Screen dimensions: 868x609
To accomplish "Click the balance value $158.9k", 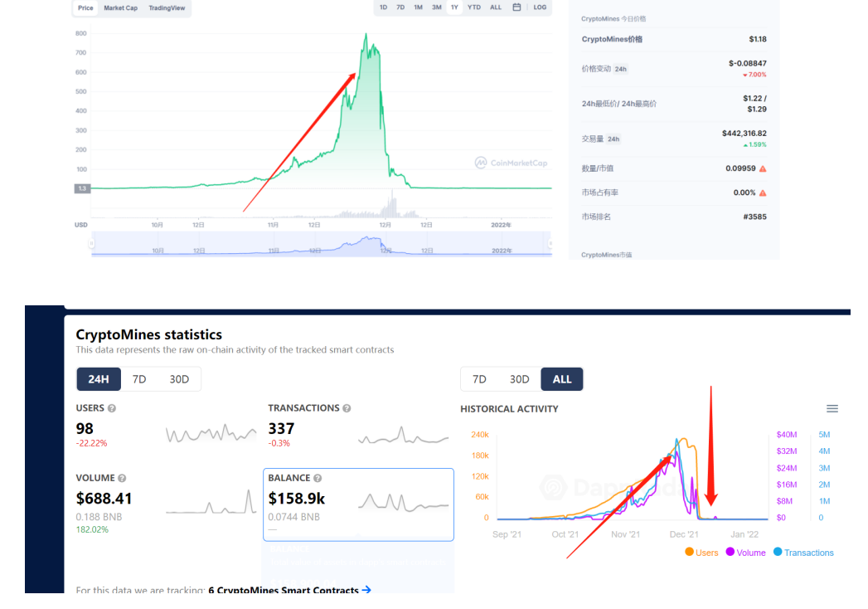I will 297,499.
